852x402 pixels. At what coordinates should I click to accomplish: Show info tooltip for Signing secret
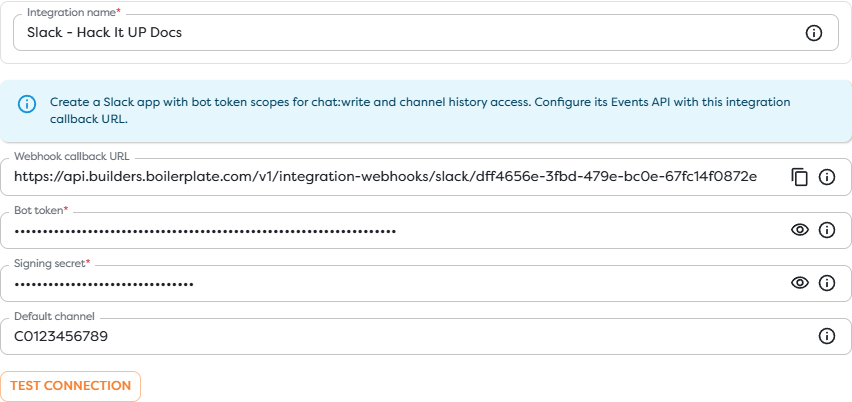(826, 283)
